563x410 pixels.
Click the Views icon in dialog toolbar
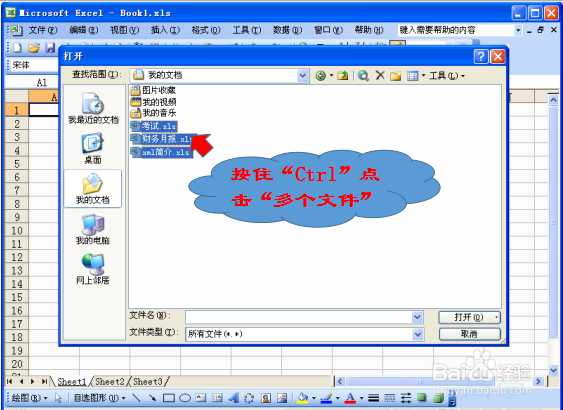413,76
